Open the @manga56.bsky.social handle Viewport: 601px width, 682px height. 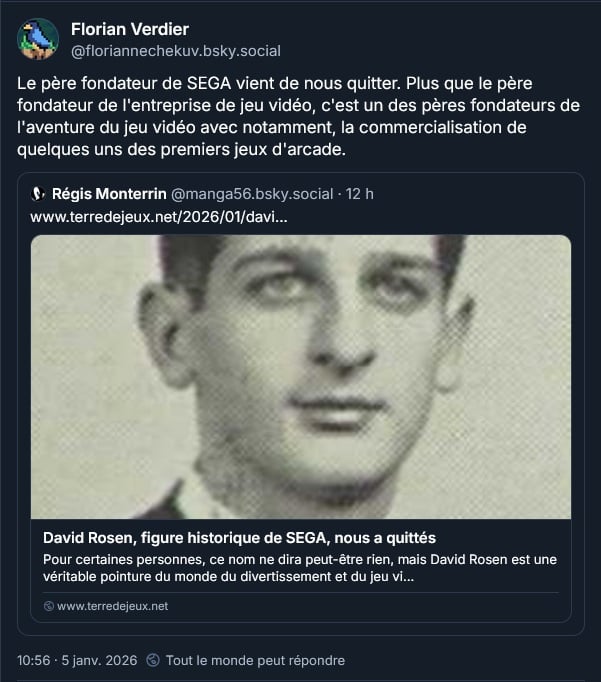coord(252,194)
